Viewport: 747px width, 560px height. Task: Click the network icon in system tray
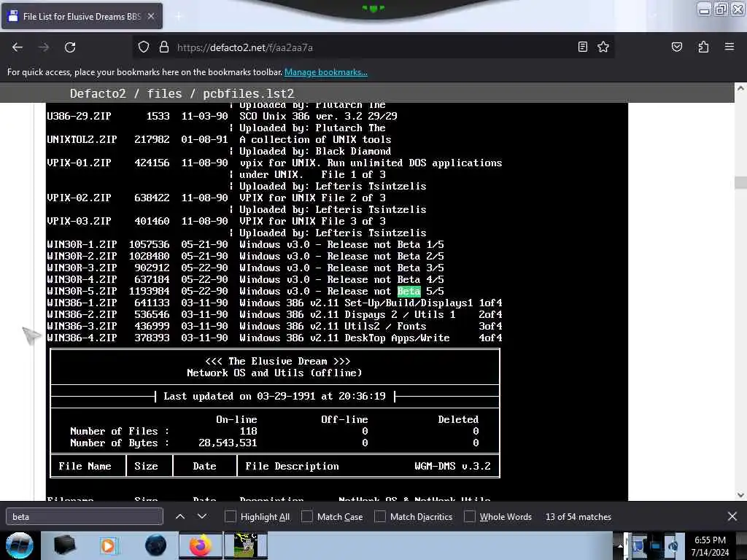pyautogui.click(x=655, y=545)
